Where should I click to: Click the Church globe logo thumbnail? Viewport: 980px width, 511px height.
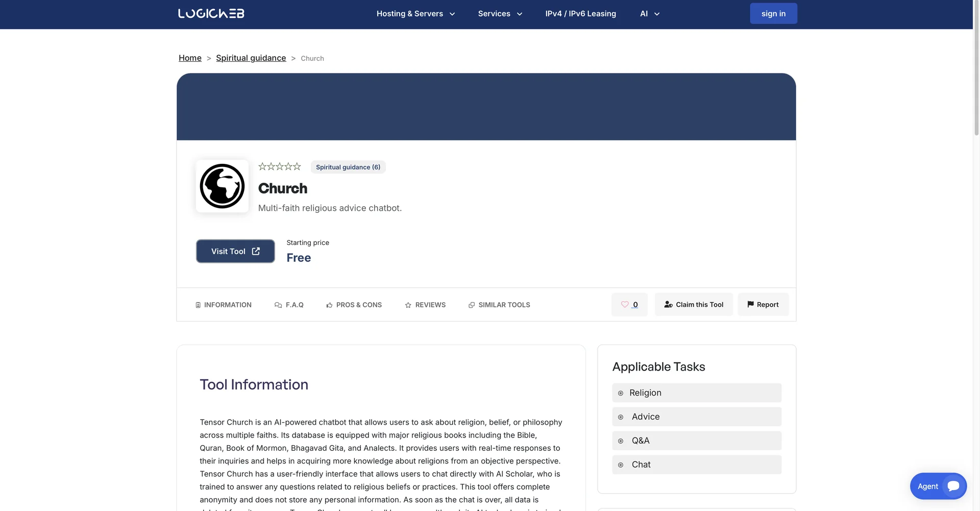pos(222,186)
